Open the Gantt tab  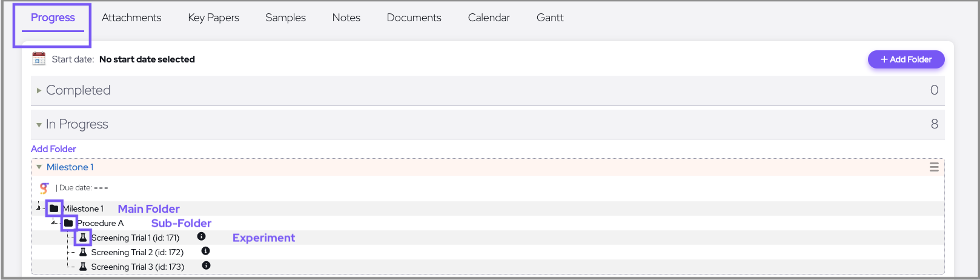(550, 18)
